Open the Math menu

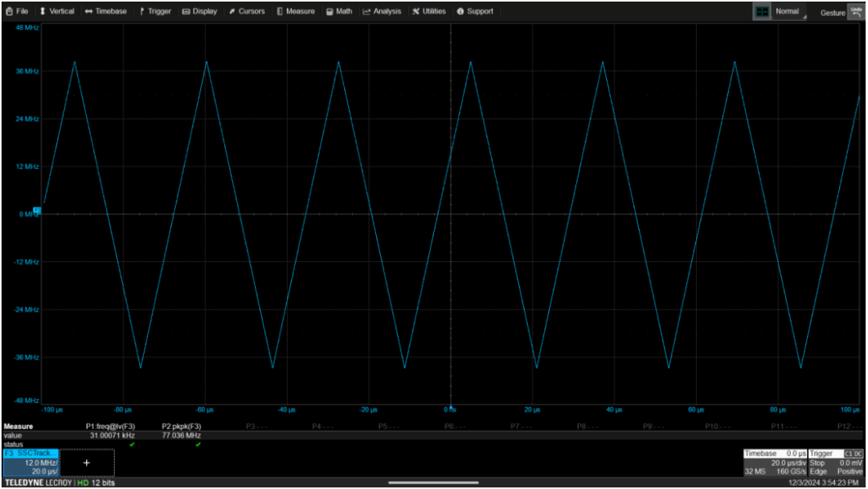(x=339, y=11)
